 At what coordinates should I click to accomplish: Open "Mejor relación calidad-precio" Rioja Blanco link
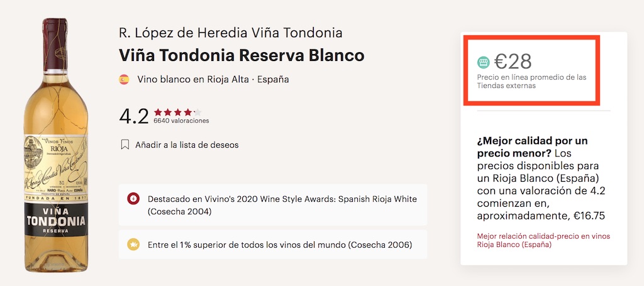[543, 240]
